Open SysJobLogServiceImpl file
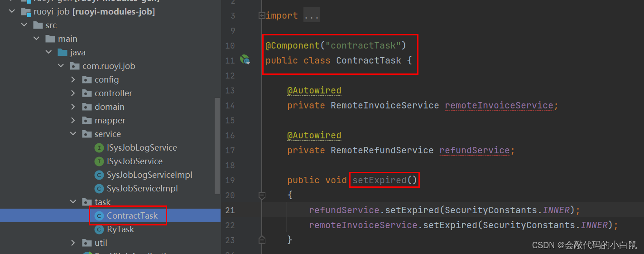The width and height of the screenshot is (644, 254). pyautogui.click(x=149, y=175)
